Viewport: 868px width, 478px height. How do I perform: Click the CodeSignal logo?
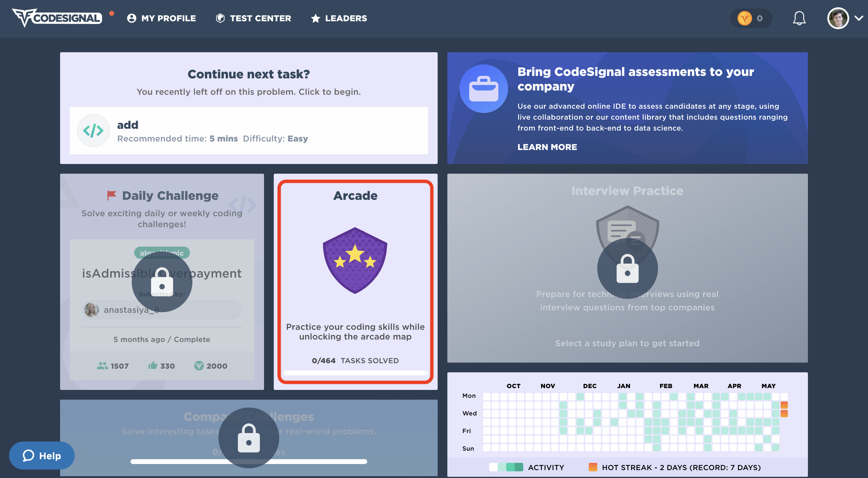click(x=57, y=18)
